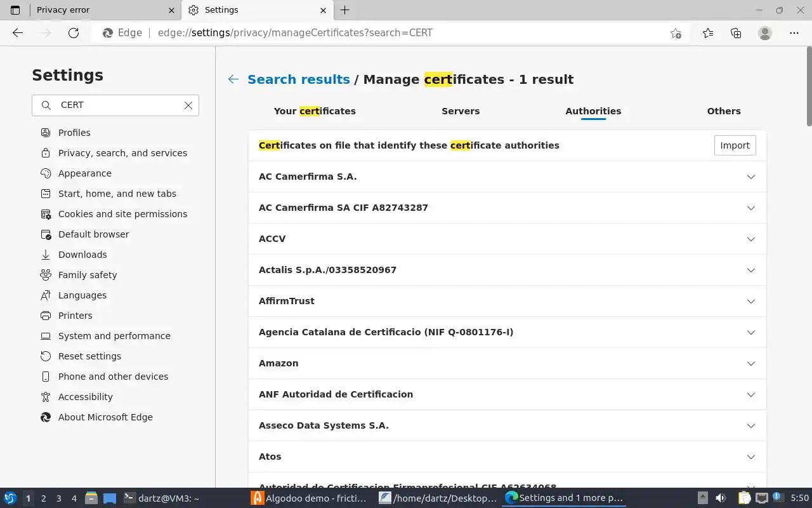Return to Search results via back arrow

pos(233,79)
